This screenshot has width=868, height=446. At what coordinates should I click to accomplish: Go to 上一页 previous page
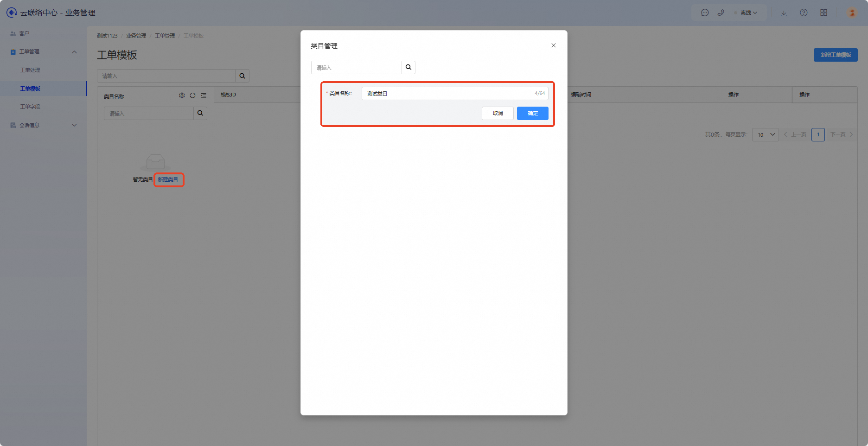[x=795, y=134]
